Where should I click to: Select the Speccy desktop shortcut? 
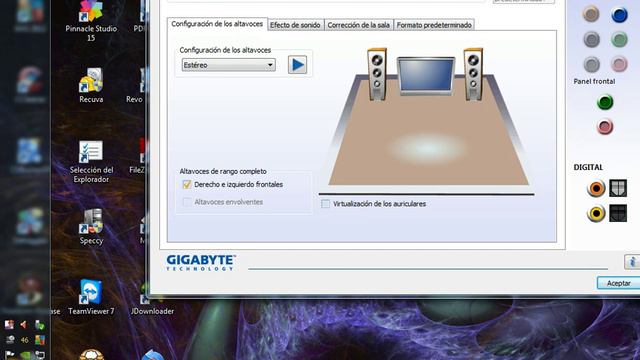point(91,227)
